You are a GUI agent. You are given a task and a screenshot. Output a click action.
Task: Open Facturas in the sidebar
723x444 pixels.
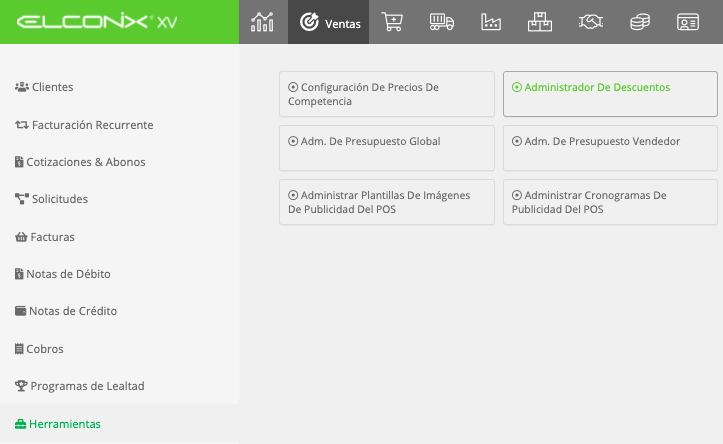[45, 237]
